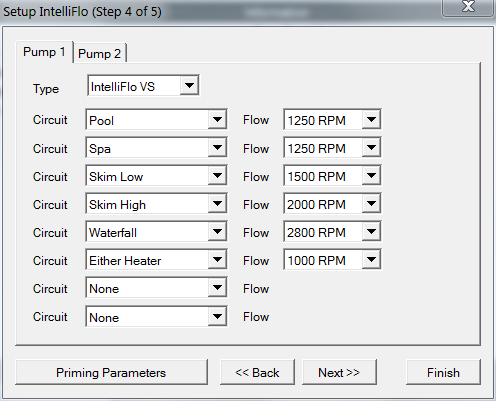The width and height of the screenshot is (496, 401).
Task: Expand the Pool circuit dropdown
Action: (x=156, y=119)
